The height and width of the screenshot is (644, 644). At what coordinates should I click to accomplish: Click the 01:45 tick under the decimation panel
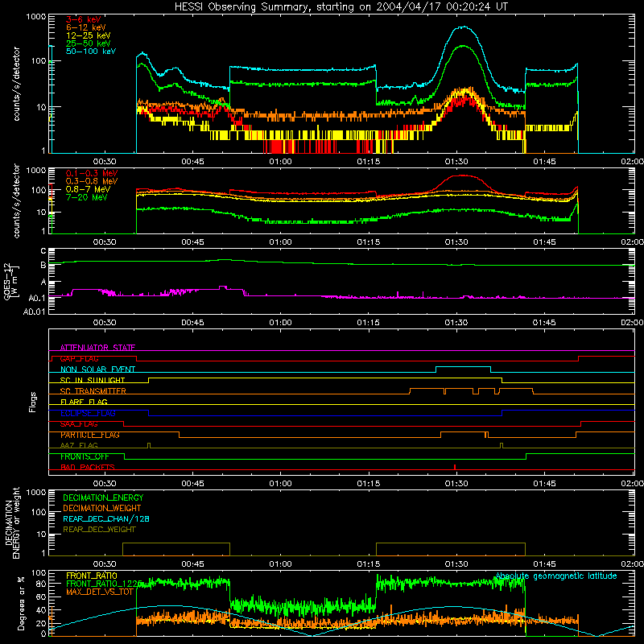(544, 564)
